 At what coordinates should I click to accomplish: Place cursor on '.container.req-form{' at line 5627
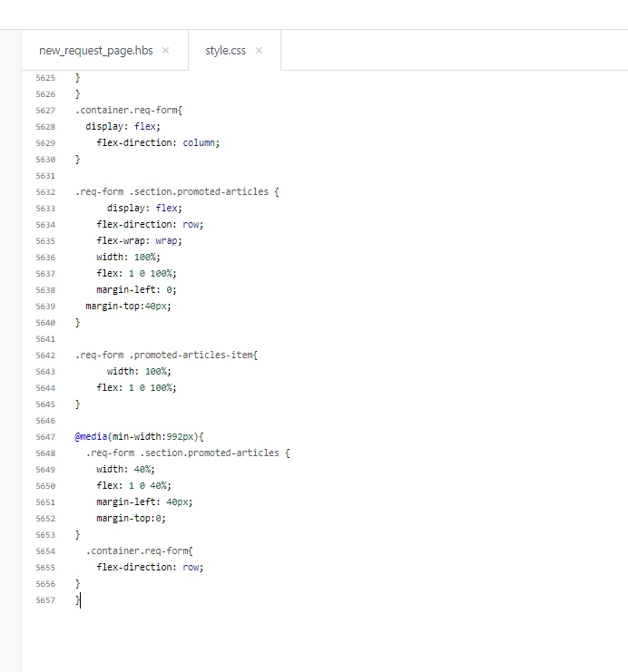[x=129, y=110]
